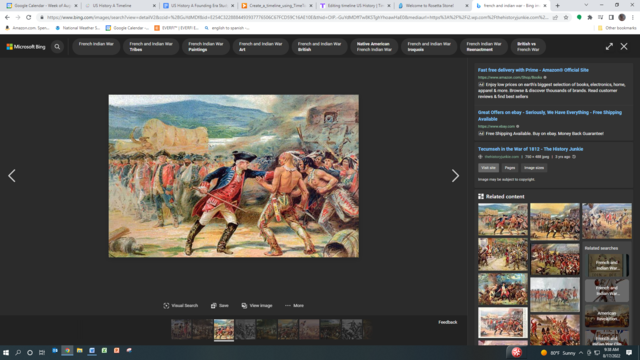Select French Indian War Paintings chip
This screenshot has height=360, width=640.
tap(205, 47)
